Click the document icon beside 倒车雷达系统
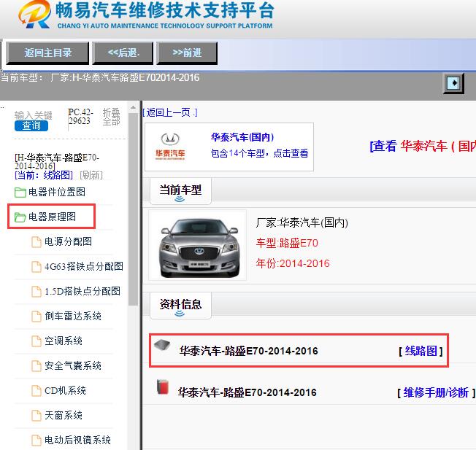The image size is (476, 450). click(x=37, y=317)
